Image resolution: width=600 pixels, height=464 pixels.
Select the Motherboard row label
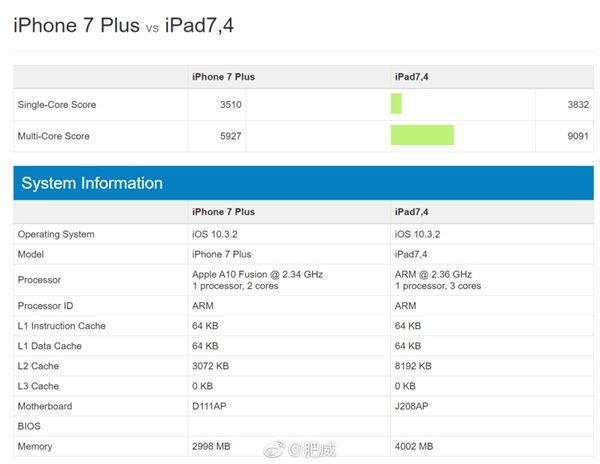click(x=45, y=406)
